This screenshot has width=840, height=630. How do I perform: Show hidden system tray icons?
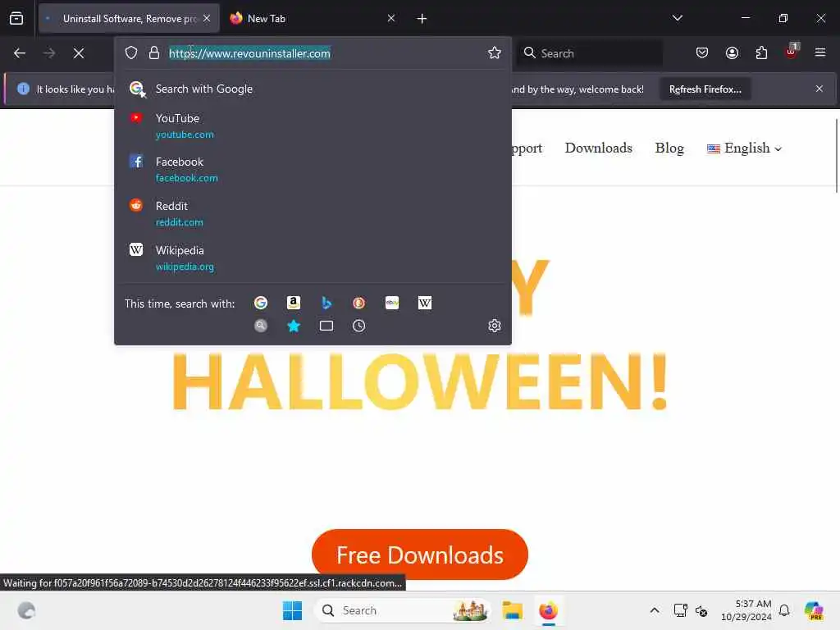[654, 610]
